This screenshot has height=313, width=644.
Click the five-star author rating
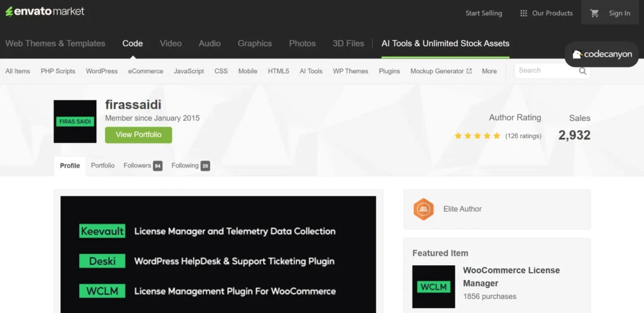click(x=477, y=136)
